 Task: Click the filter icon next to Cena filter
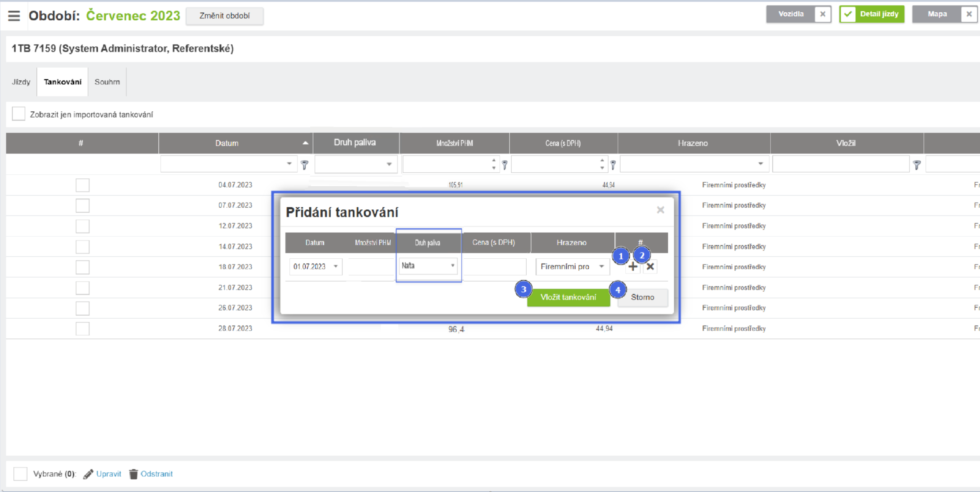tap(613, 165)
